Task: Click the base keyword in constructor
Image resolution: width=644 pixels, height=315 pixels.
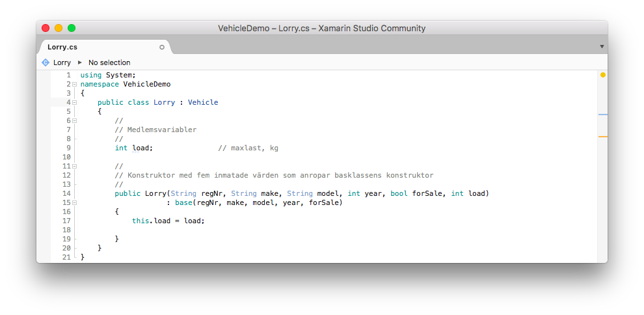Action: 183,202
